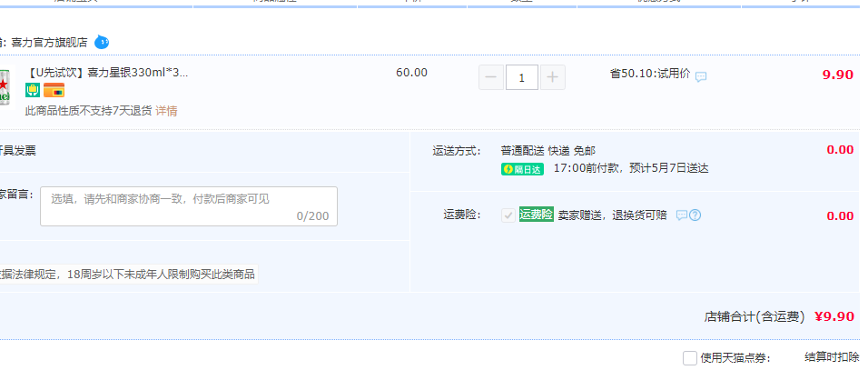868x370 pixels.
Task: Click the 卖家赠送，退换货可赔 insurance description
Action: (x=612, y=215)
